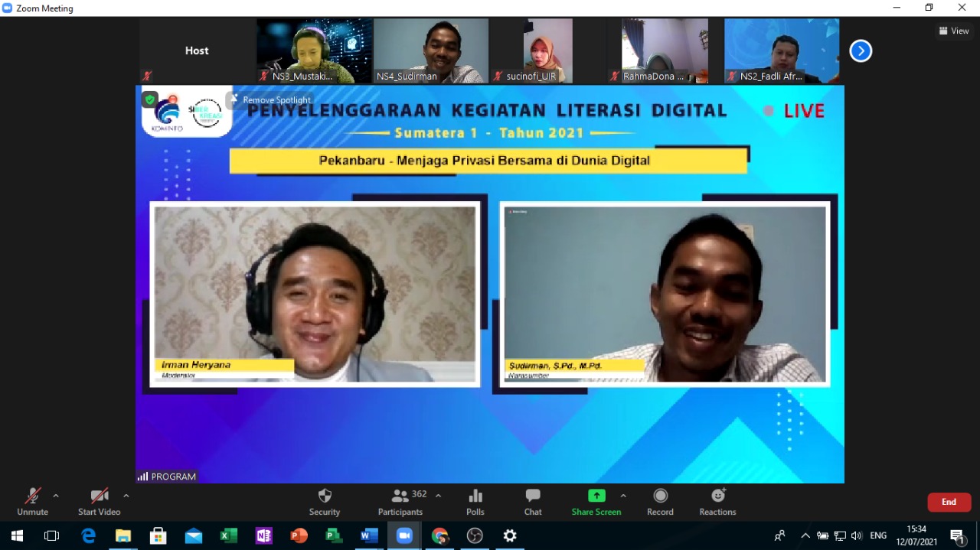Click the blue next-page arrow for participants
The width and height of the screenshot is (980, 550).
(861, 50)
